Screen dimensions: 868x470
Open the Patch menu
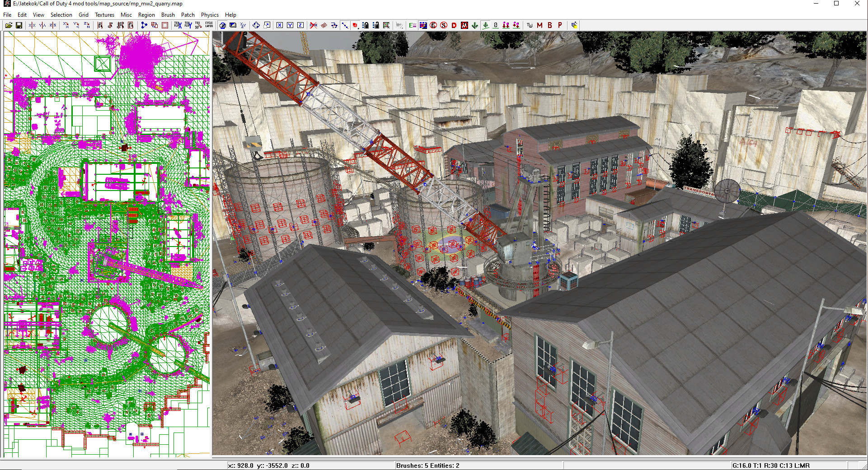[x=188, y=14]
